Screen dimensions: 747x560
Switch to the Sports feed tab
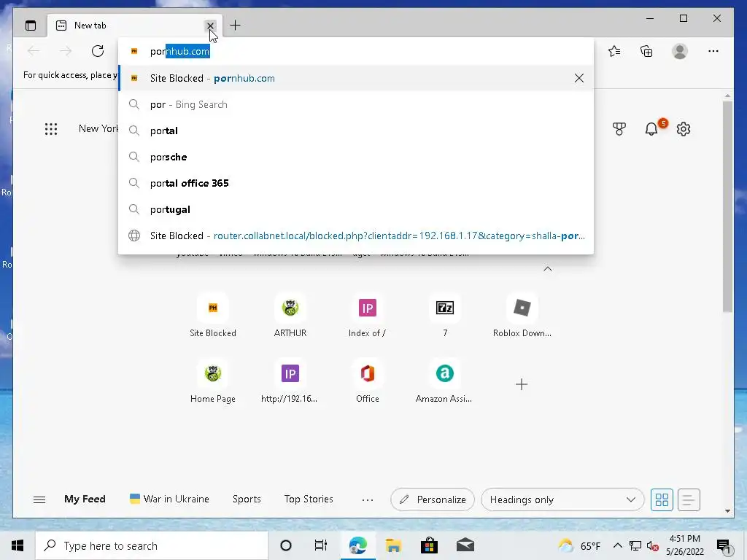click(247, 499)
